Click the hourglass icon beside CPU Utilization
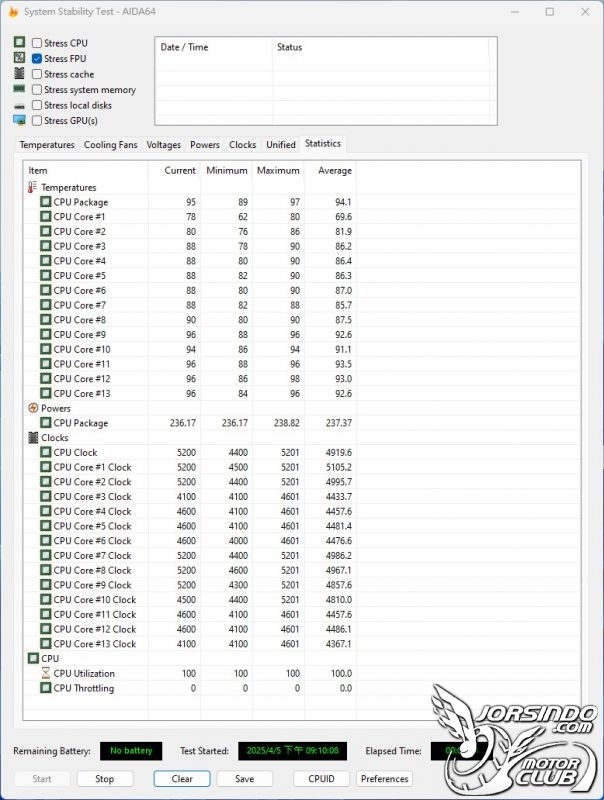Screen dimensions: 604x800 pyautogui.click(x=45, y=673)
